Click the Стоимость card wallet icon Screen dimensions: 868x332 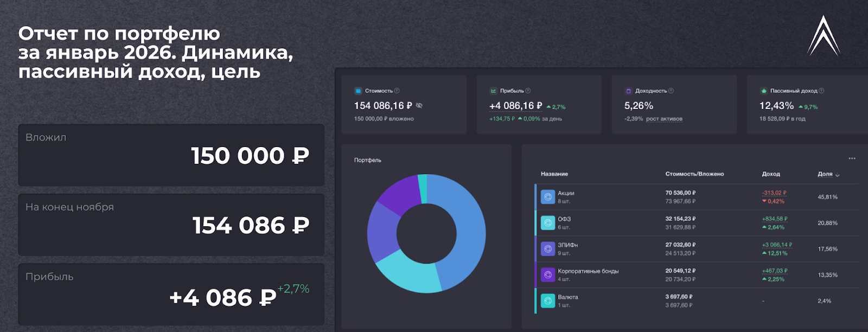tap(358, 91)
